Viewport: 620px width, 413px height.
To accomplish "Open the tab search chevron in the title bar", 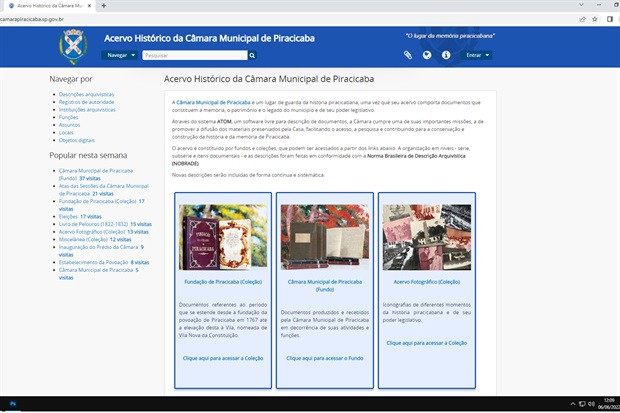I will click(x=581, y=5).
